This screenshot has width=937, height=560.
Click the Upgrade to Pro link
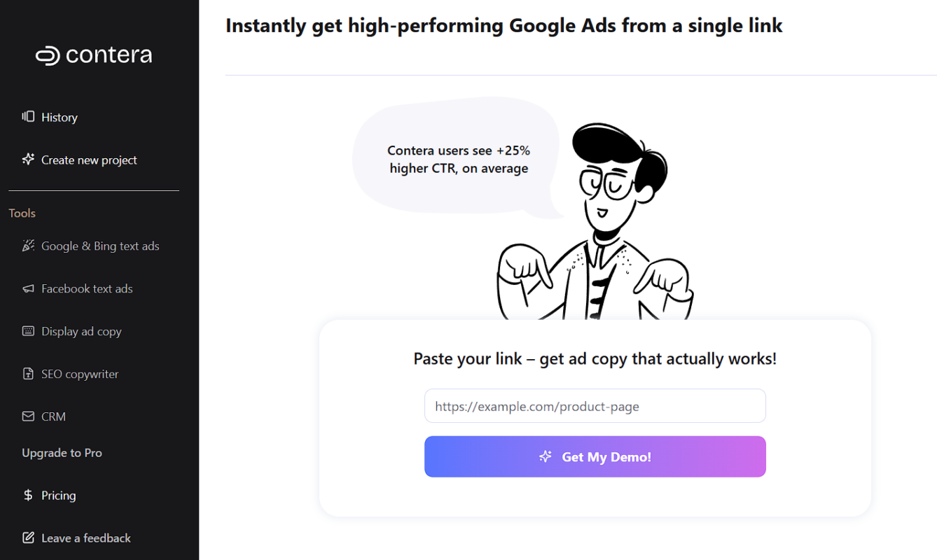coord(62,453)
